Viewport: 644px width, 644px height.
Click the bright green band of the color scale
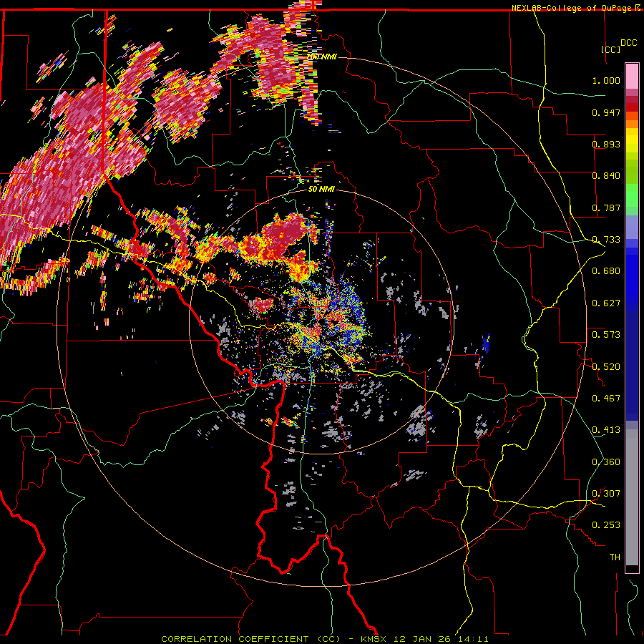(632, 196)
